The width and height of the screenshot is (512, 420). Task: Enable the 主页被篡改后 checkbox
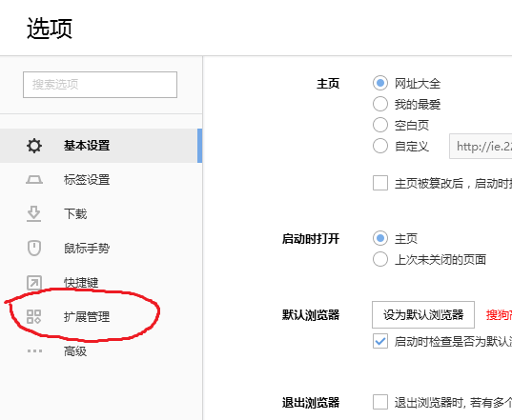(380, 183)
